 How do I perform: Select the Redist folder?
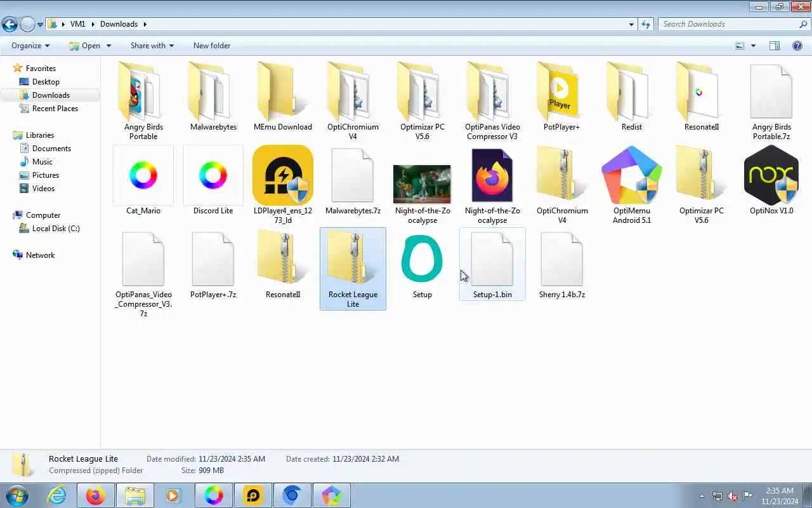point(632,97)
